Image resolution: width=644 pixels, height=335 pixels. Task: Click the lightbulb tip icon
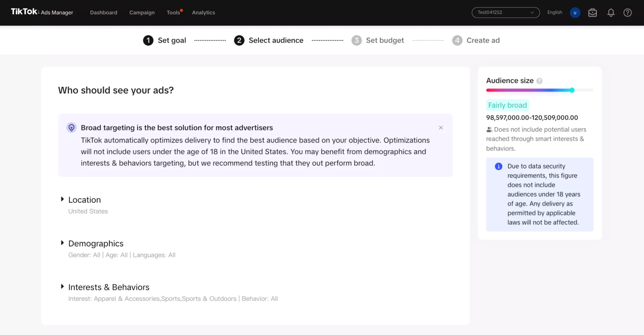point(71,128)
